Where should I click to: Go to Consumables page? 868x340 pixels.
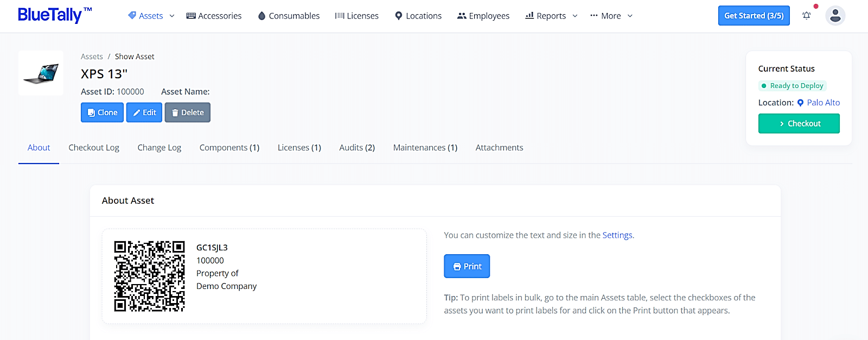(x=289, y=16)
